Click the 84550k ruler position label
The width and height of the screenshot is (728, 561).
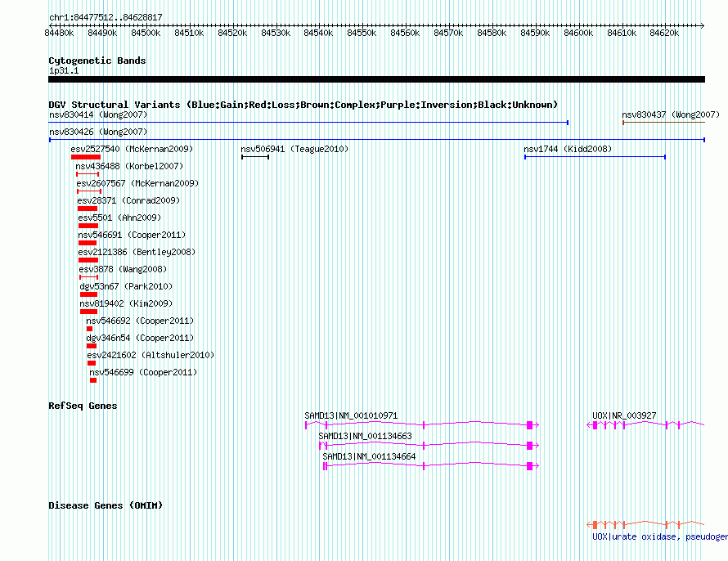[x=362, y=34]
